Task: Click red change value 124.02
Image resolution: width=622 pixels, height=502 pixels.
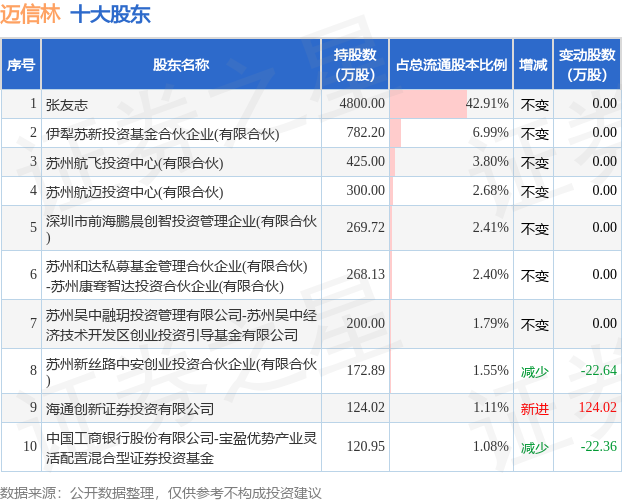Action: point(598,408)
